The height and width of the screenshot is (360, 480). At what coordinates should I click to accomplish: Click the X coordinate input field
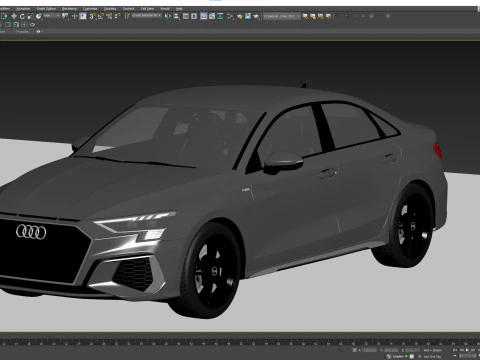pos(369,350)
